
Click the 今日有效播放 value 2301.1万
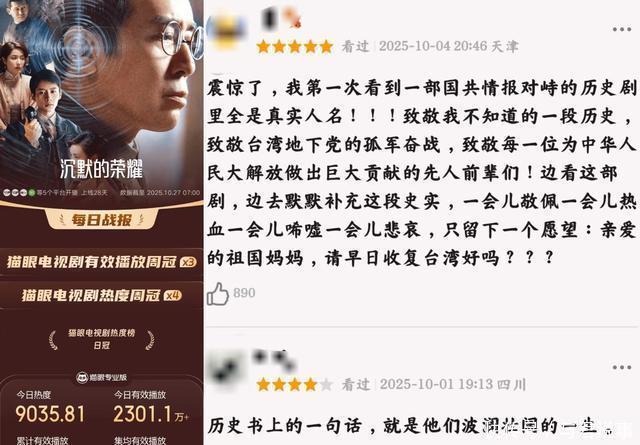pyautogui.click(x=151, y=414)
